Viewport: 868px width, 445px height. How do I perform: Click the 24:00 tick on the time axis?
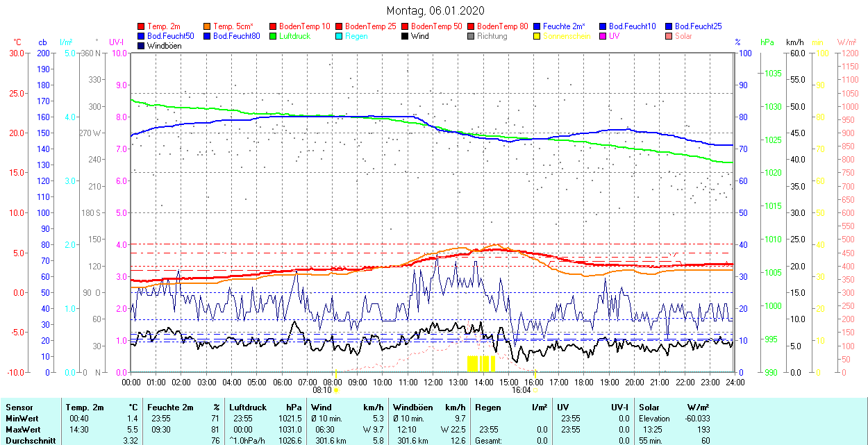(x=735, y=382)
